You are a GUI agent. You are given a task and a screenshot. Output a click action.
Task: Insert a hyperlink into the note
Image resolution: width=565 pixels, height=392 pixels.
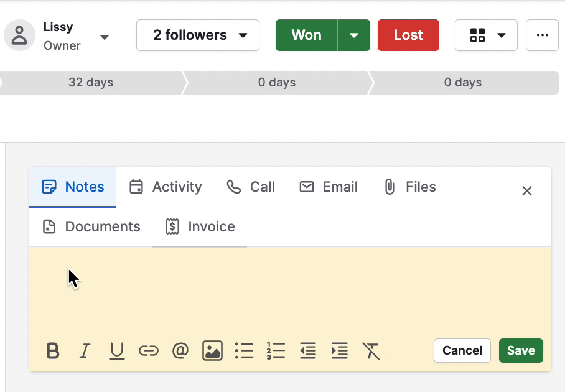(x=149, y=350)
